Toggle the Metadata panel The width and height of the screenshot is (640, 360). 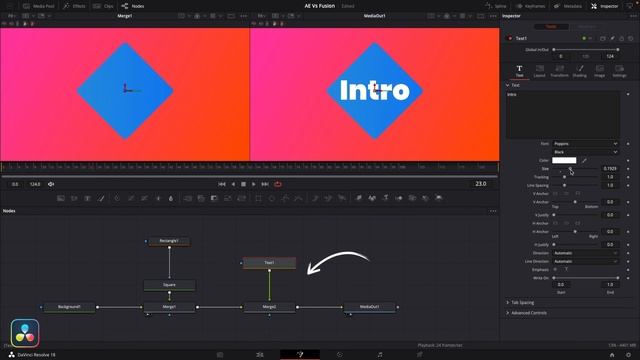(x=568, y=6)
